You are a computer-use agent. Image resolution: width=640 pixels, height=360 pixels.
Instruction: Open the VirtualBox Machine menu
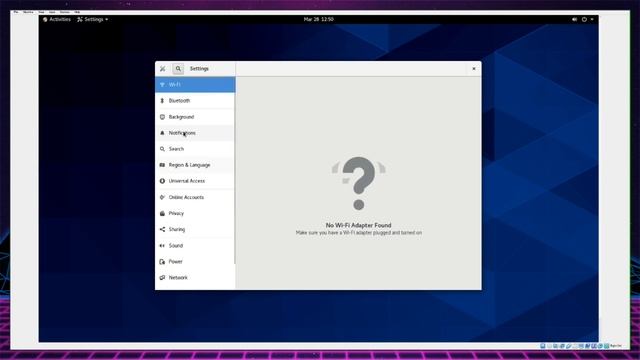point(28,12)
